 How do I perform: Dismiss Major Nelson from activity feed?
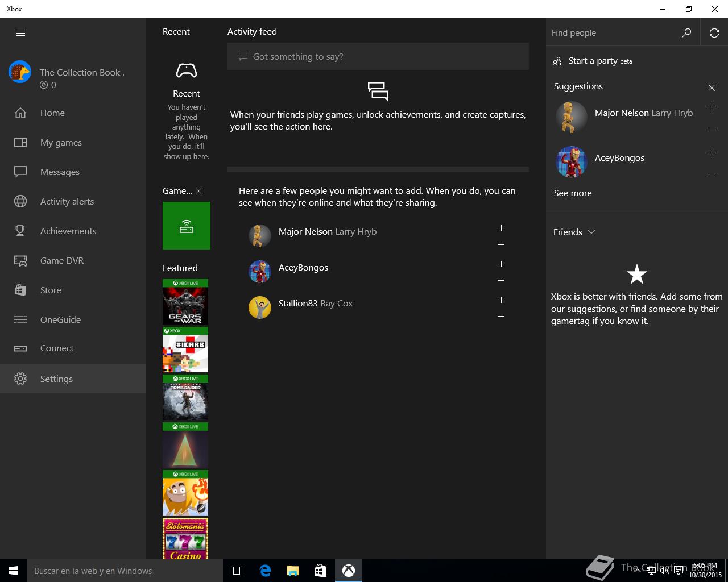tap(501, 245)
